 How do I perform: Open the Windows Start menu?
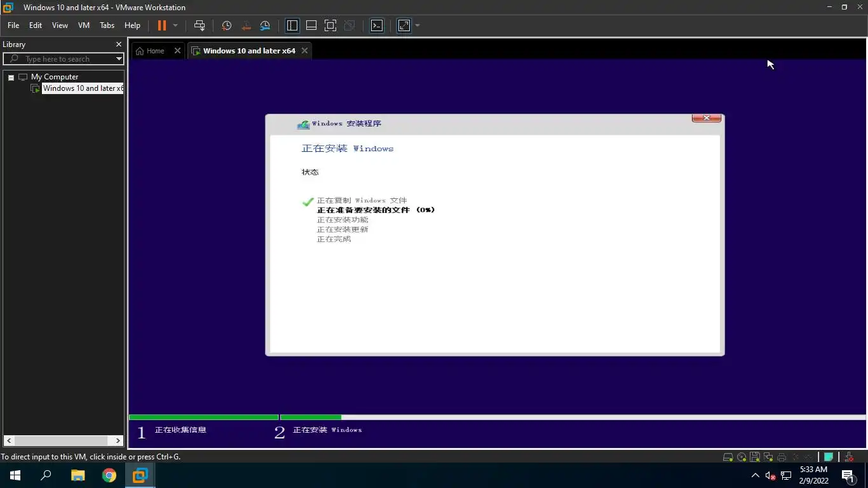(15, 475)
